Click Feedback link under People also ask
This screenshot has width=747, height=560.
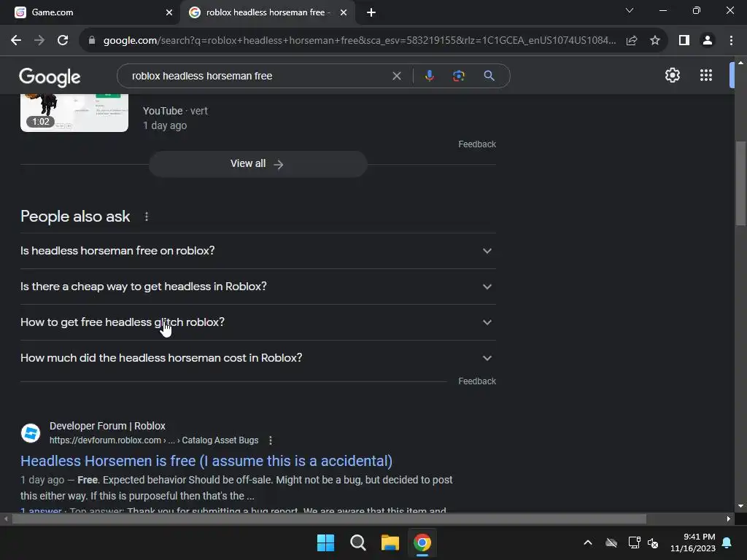(477, 381)
